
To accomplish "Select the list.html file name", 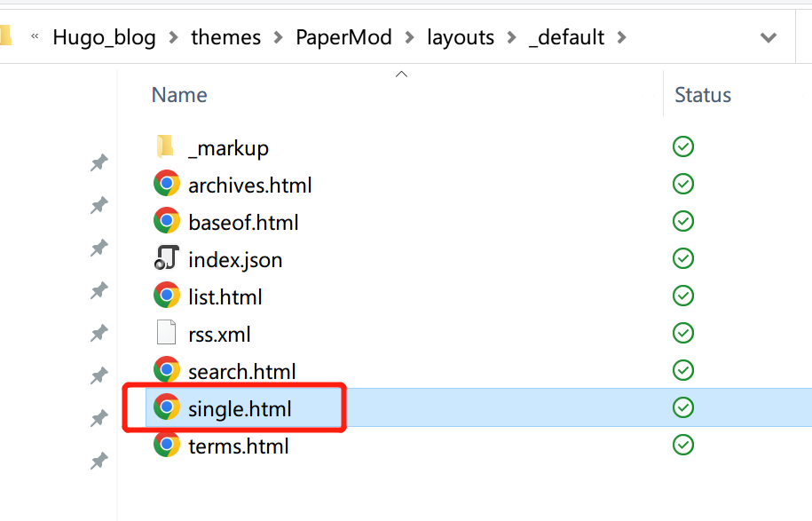I will point(225,297).
